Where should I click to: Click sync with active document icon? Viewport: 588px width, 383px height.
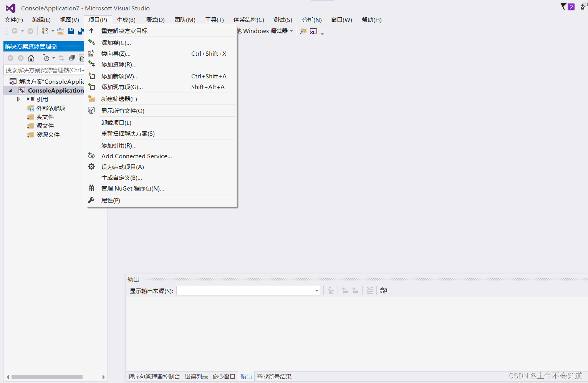coord(61,58)
